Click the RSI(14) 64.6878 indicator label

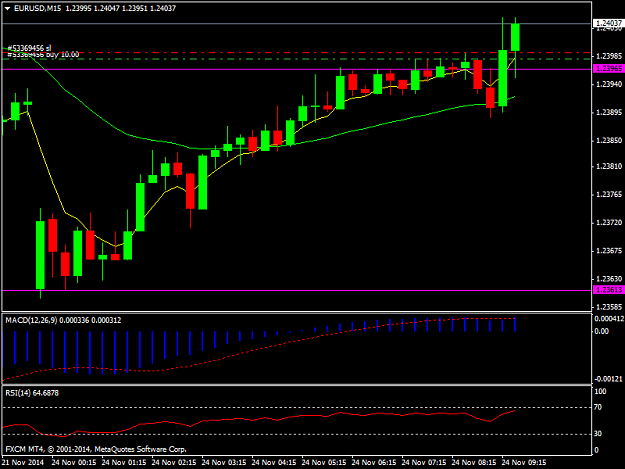(x=32, y=393)
